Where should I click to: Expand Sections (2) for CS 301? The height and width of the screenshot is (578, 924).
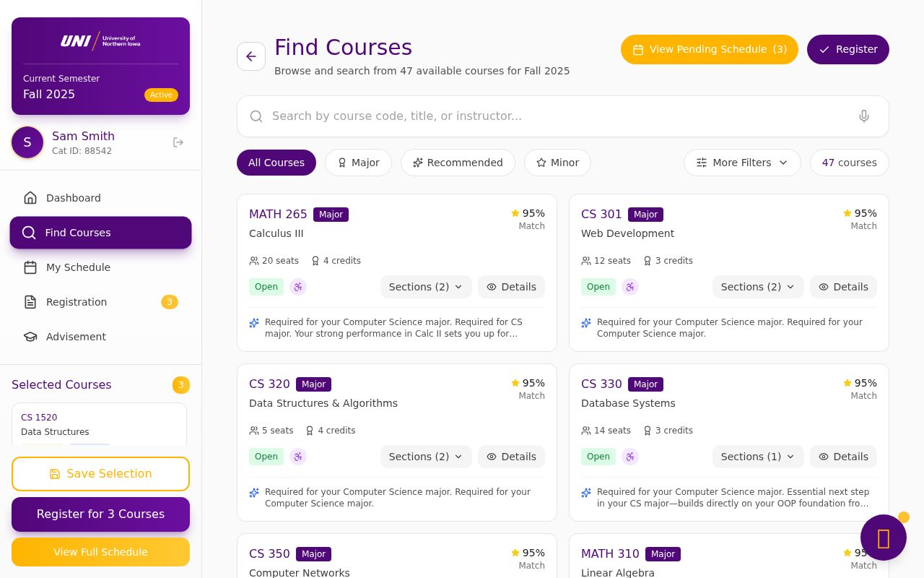coord(758,287)
